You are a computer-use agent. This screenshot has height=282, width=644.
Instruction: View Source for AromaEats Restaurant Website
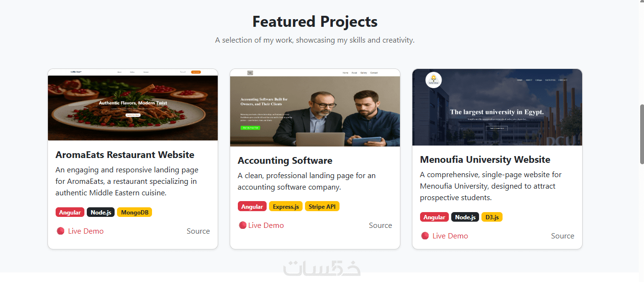198,231
